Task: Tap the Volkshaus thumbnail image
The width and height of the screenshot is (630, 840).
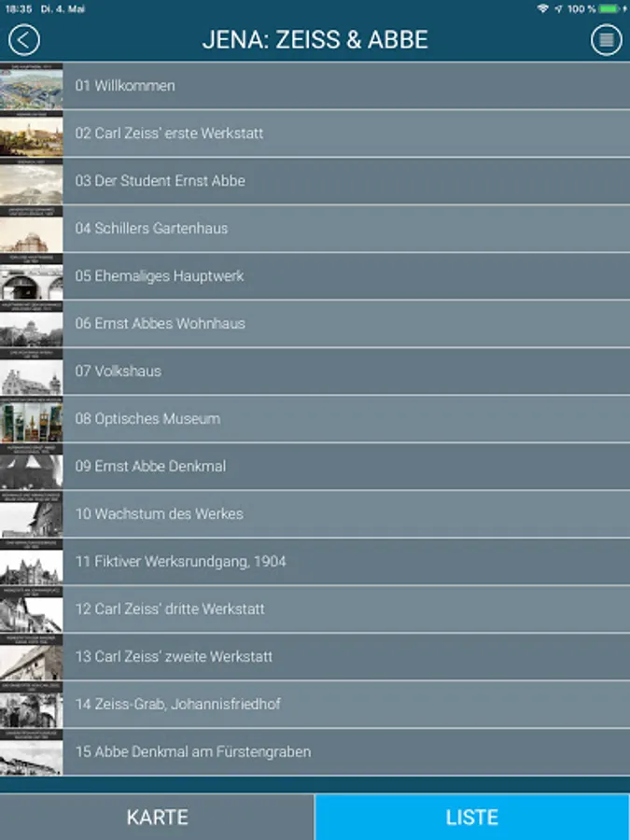Action: [31, 371]
